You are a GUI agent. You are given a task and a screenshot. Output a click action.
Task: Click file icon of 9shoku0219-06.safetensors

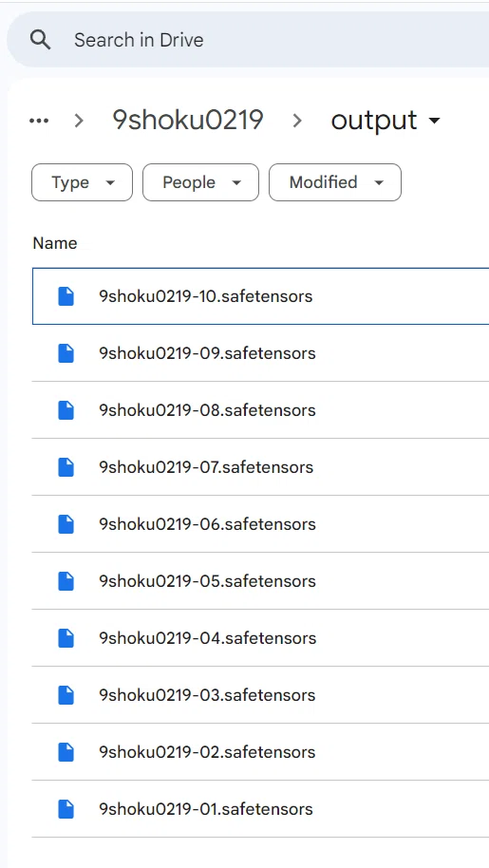[x=66, y=524]
